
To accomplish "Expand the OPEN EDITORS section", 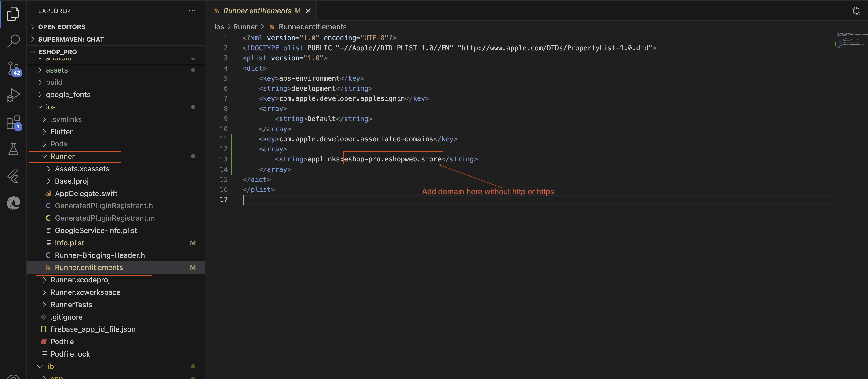I will click(x=116, y=27).
